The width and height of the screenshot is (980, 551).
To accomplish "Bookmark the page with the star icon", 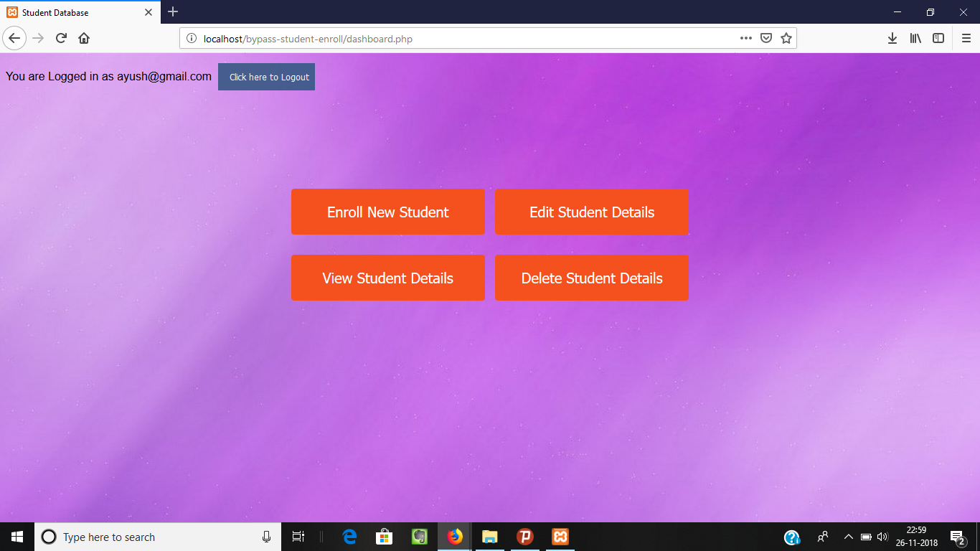I will tap(786, 38).
